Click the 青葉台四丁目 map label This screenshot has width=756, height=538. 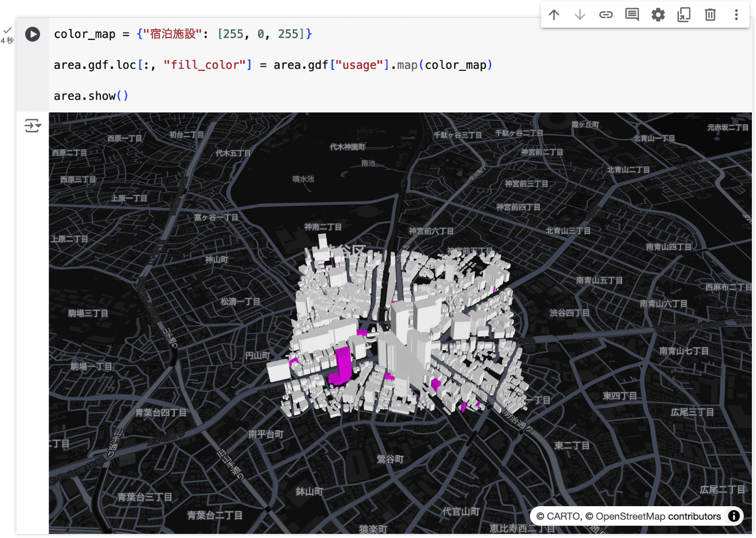click(161, 413)
